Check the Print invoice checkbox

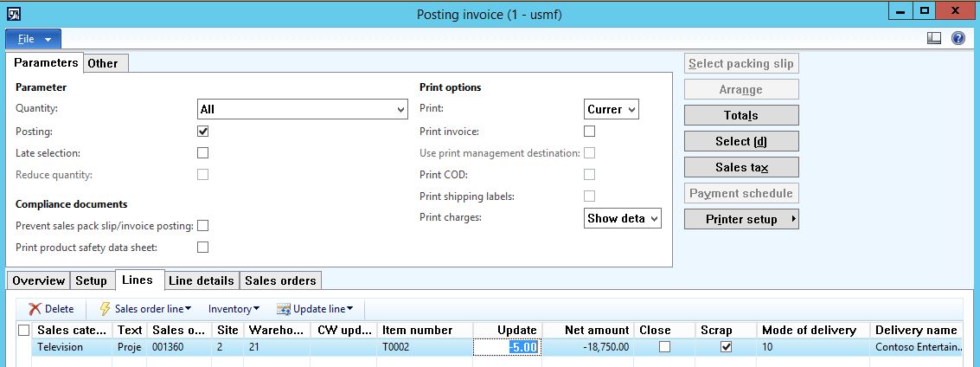(x=589, y=132)
